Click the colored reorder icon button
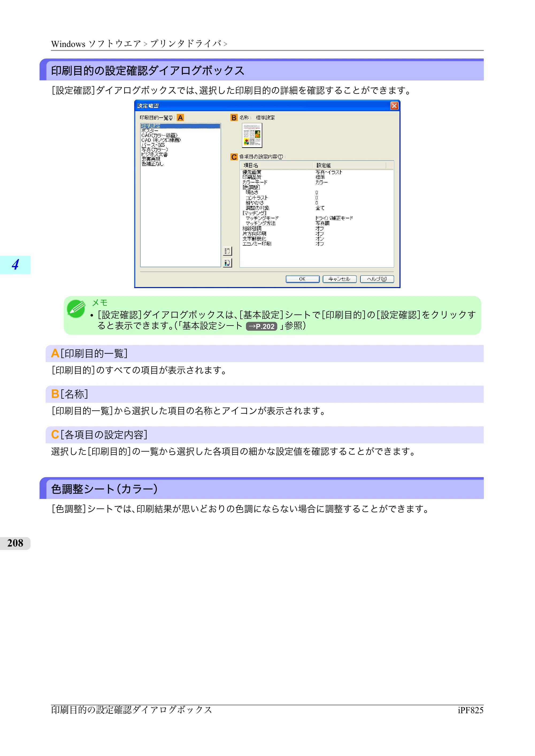Viewport: 535px width, 756px height. [227, 263]
